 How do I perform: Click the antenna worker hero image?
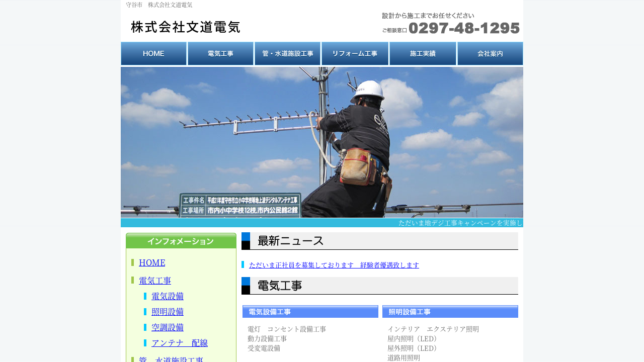coord(322,142)
